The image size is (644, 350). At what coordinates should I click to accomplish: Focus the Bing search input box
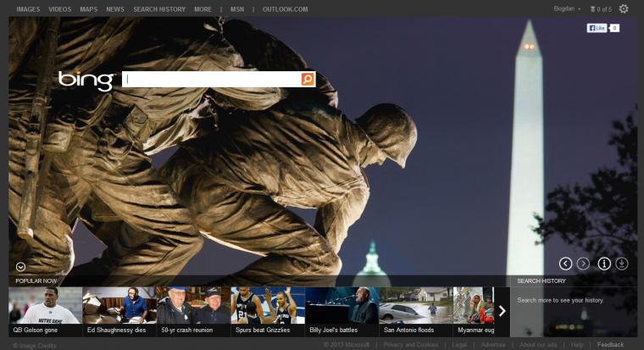tap(212, 79)
